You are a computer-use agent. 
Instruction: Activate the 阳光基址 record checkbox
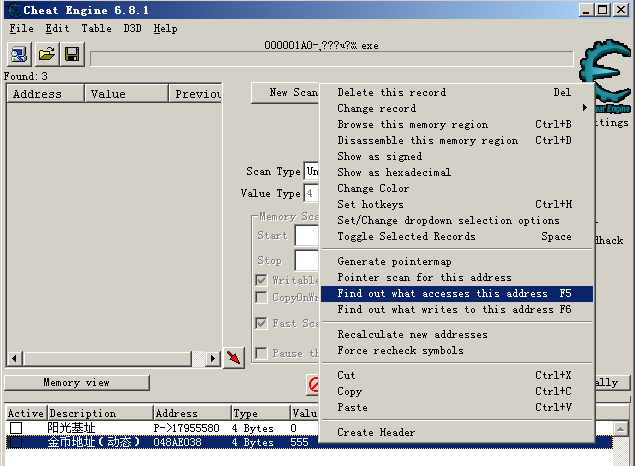point(16,428)
